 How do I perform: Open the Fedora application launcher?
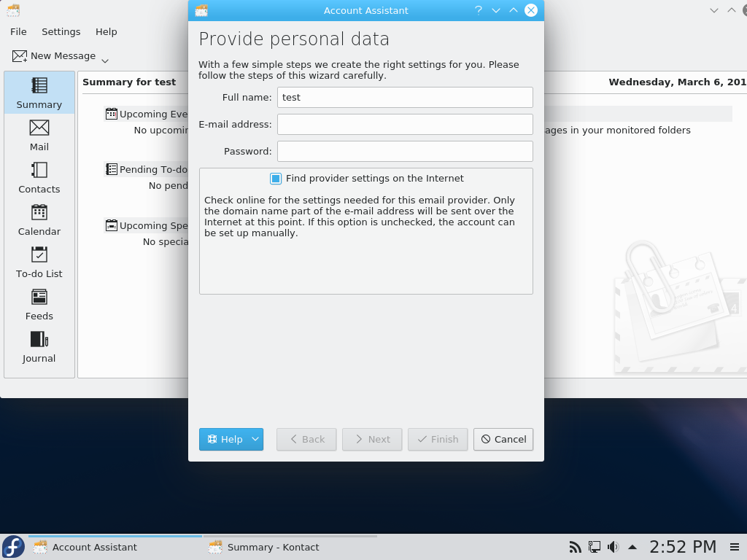[13, 547]
